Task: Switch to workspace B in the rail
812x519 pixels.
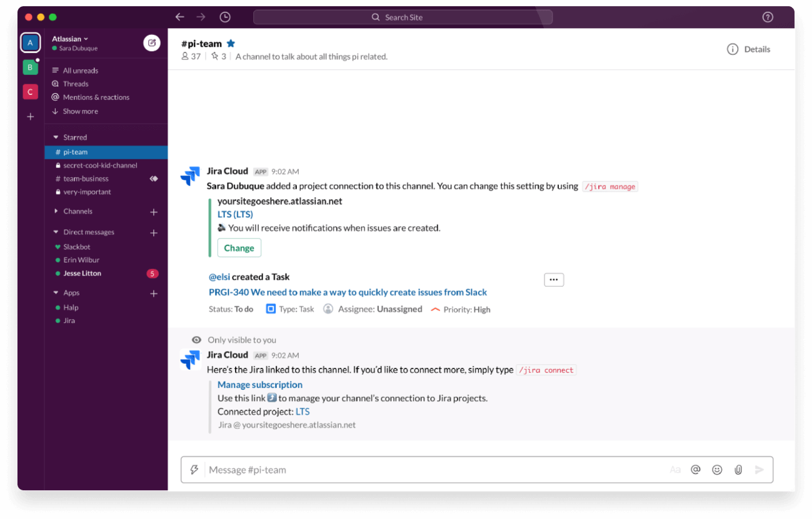Action: 30,67
